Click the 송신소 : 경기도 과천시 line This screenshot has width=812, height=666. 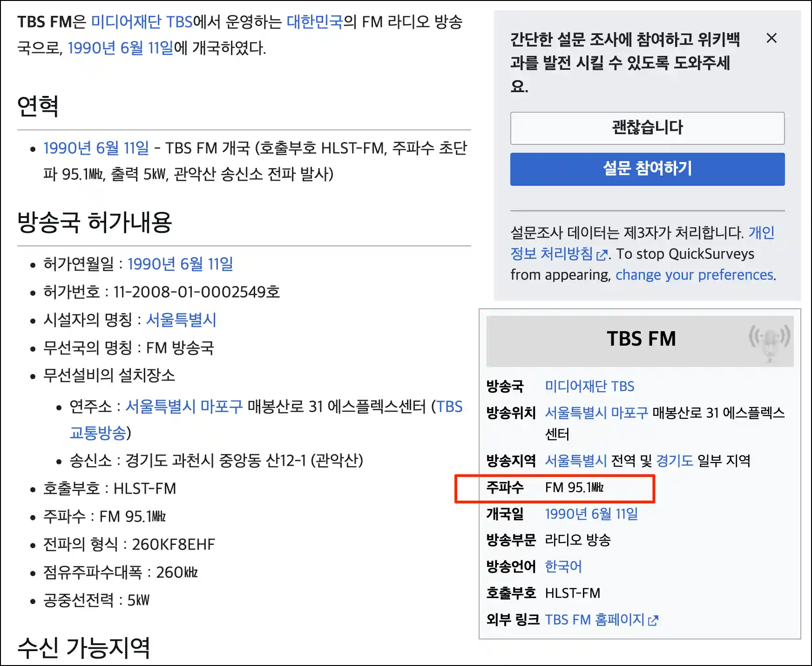[216, 461]
